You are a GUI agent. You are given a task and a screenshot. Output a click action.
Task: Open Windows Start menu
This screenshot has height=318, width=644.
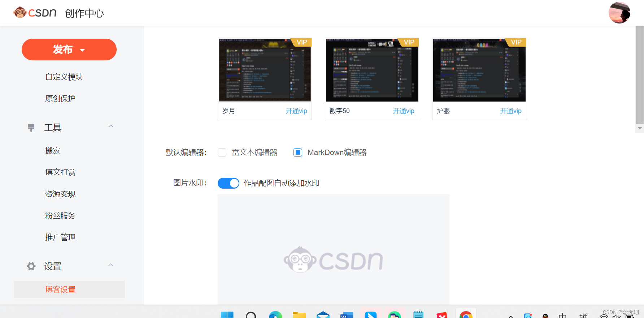click(227, 314)
